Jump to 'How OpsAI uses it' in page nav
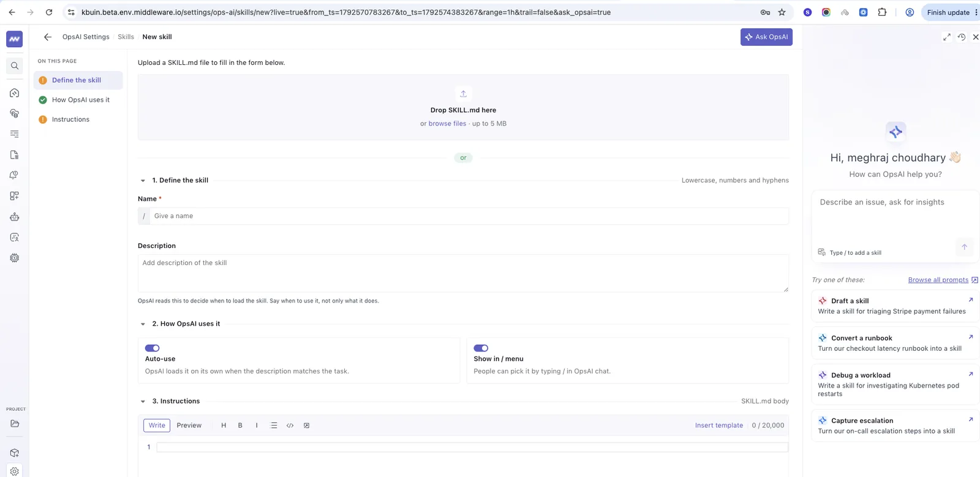Image resolution: width=980 pixels, height=477 pixels. 78,100
